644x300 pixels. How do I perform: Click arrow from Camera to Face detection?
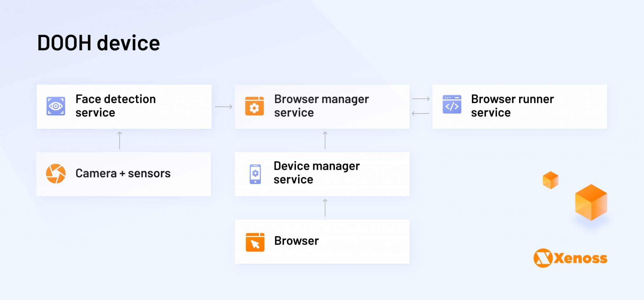click(x=119, y=140)
